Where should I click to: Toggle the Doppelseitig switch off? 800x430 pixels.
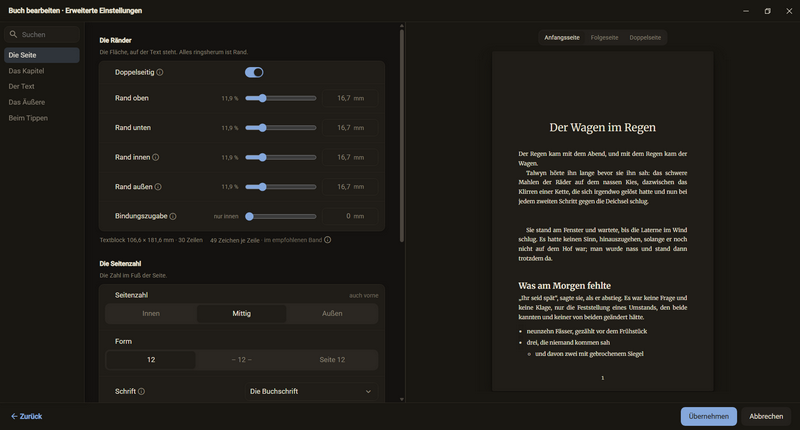pos(254,72)
